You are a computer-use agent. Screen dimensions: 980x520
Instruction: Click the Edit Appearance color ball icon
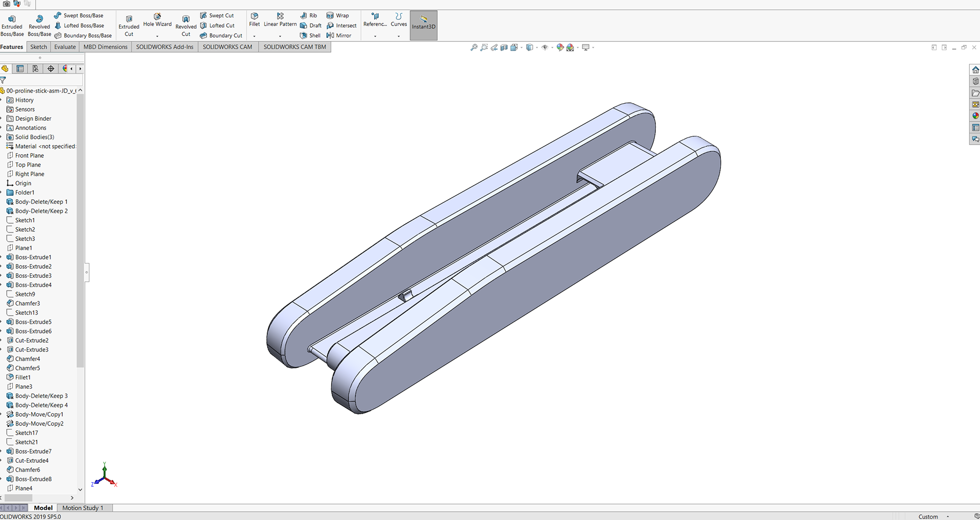[560, 48]
